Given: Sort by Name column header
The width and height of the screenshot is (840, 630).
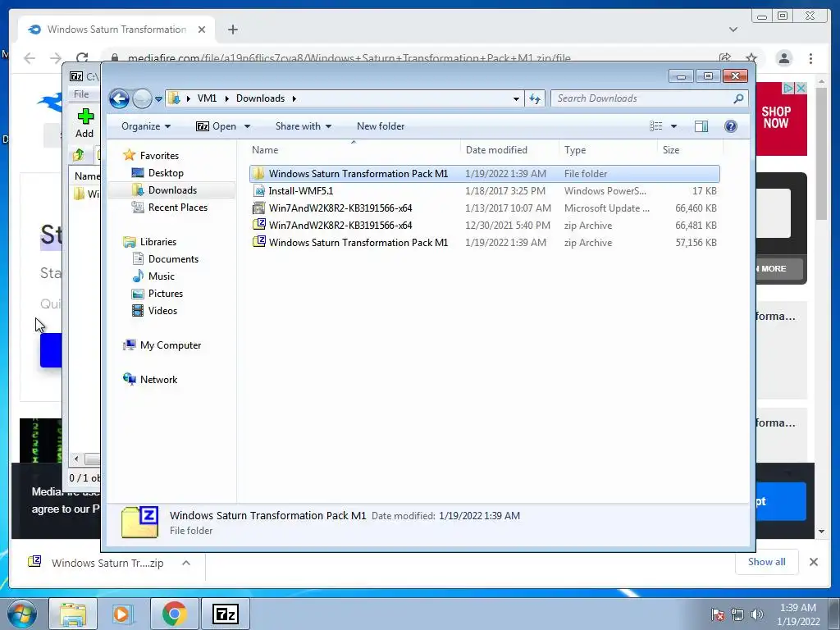Looking at the screenshot, I should pos(354,150).
